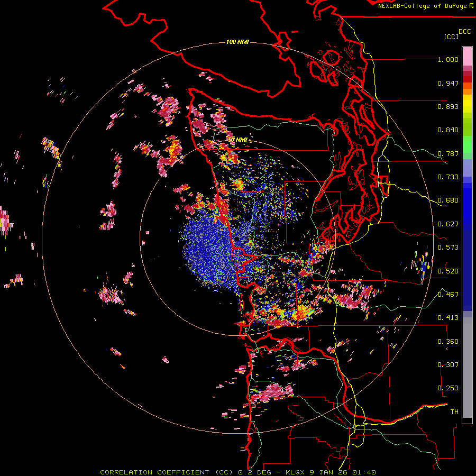Click the 0.627 legend value

click(x=448, y=224)
